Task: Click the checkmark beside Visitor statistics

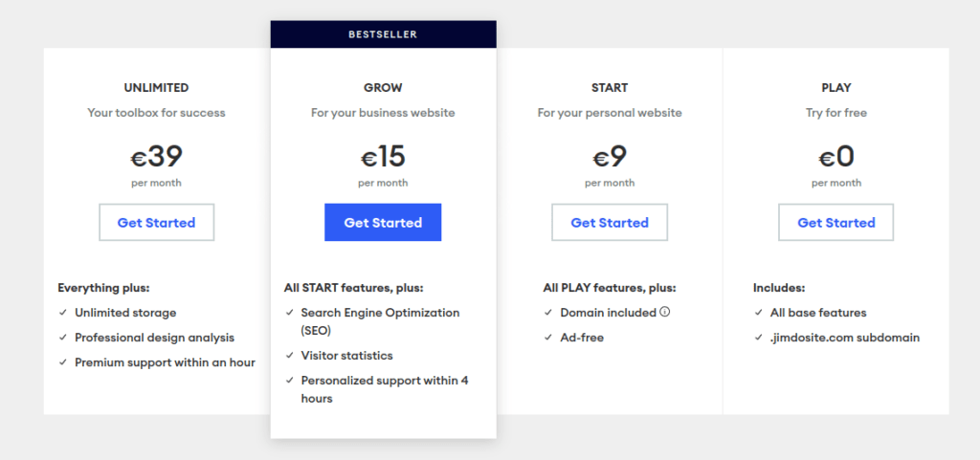Action: [289, 355]
